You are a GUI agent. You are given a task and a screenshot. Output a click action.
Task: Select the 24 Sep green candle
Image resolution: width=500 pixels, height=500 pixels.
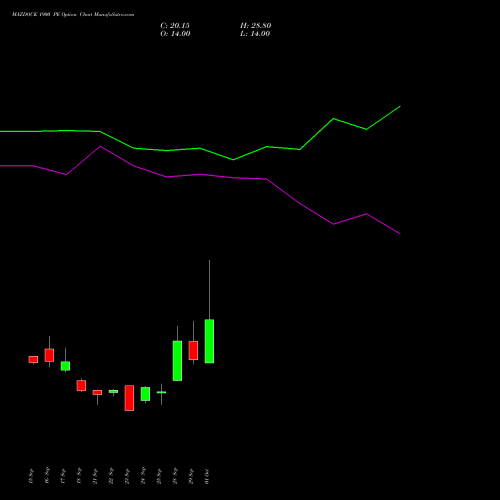[145, 394]
